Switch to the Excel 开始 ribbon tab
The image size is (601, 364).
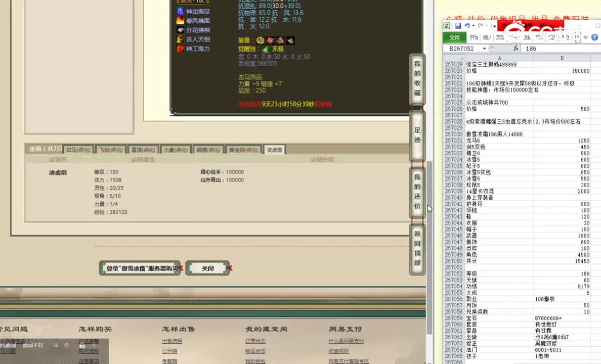[x=474, y=37]
